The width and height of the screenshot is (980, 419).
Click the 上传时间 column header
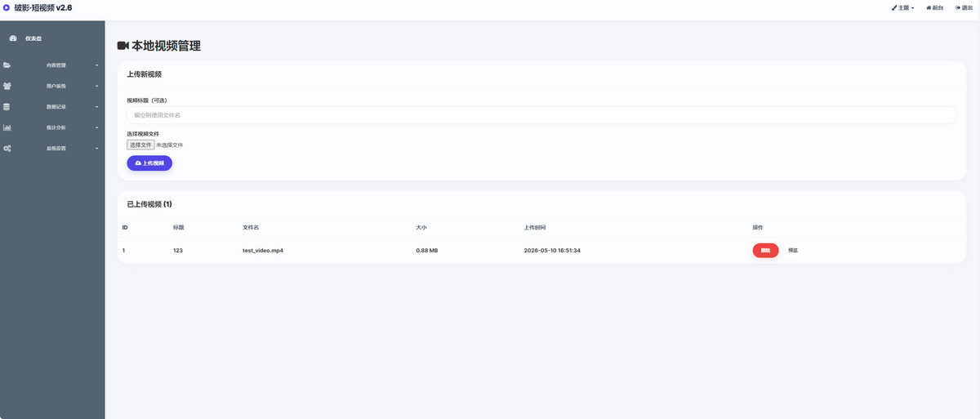click(x=535, y=227)
